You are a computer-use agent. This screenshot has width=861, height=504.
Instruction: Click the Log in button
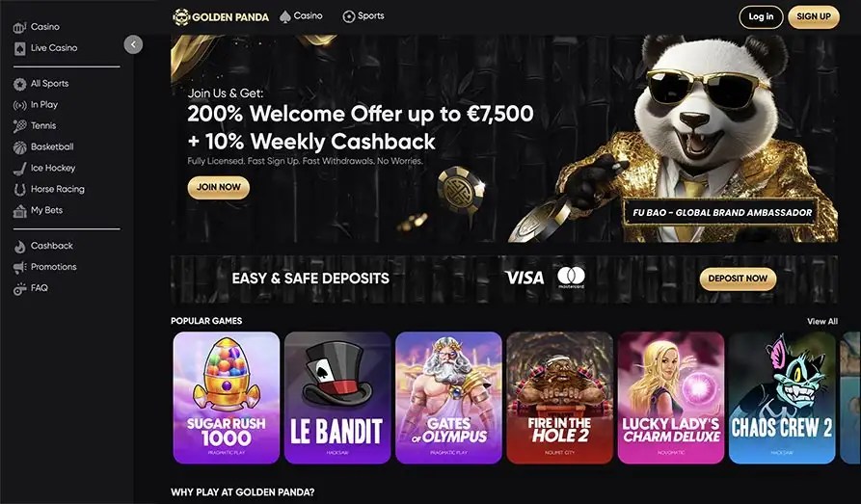[x=761, y=16]
